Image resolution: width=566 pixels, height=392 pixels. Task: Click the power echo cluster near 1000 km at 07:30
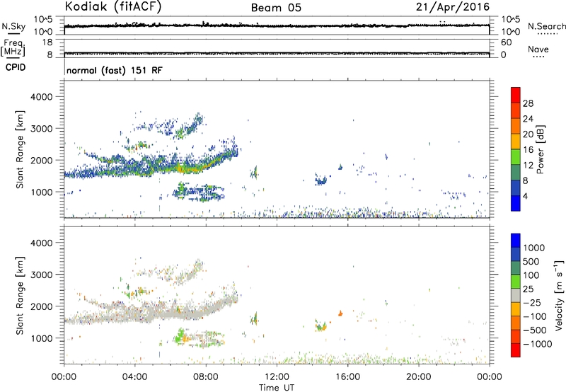(199, 192)
